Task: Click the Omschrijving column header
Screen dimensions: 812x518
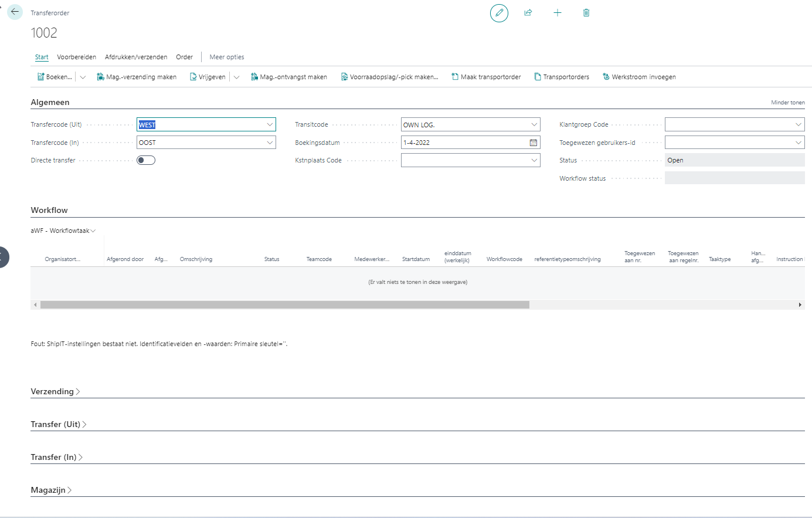Action: 196,259
